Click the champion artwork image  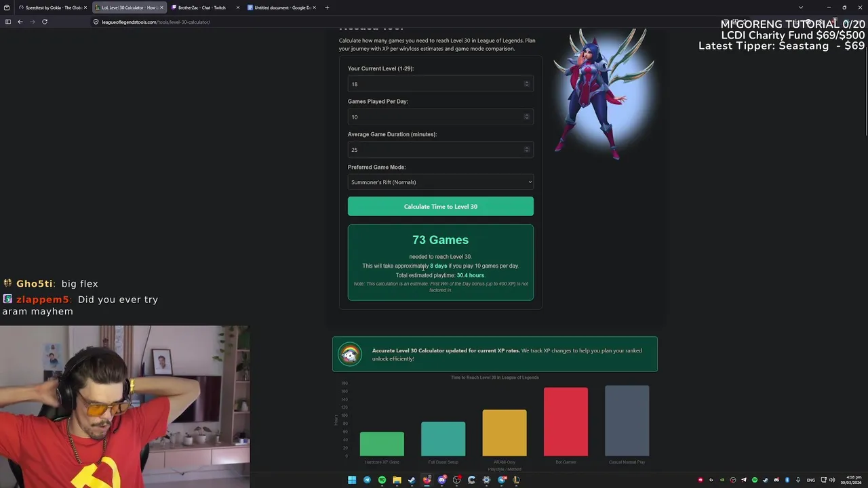604,94
